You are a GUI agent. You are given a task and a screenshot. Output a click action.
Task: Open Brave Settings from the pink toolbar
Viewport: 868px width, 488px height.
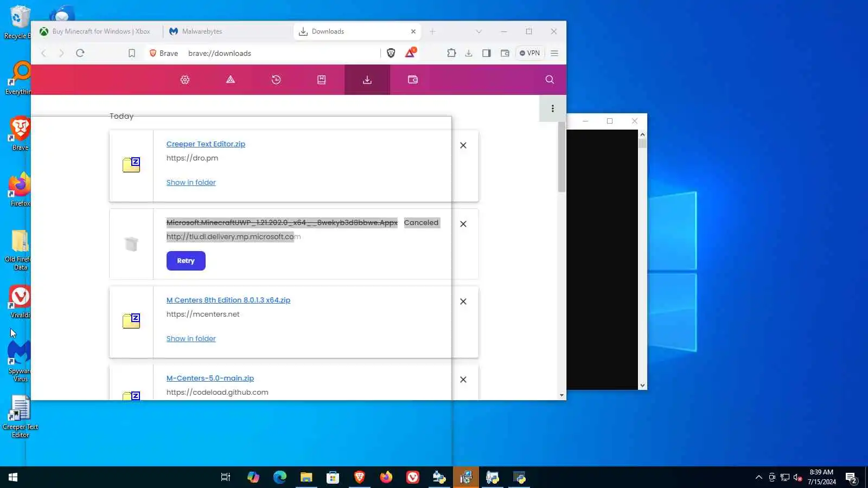[x=185, y=80]
